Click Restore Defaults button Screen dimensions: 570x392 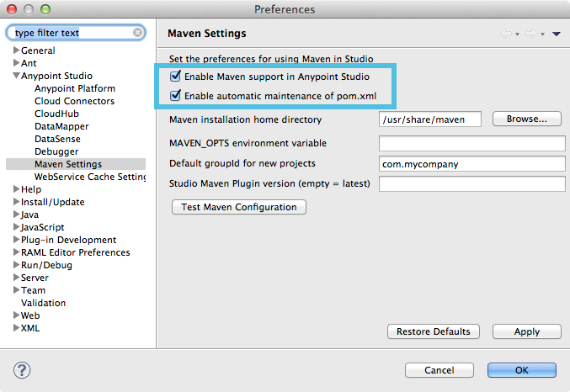(434, 331)
